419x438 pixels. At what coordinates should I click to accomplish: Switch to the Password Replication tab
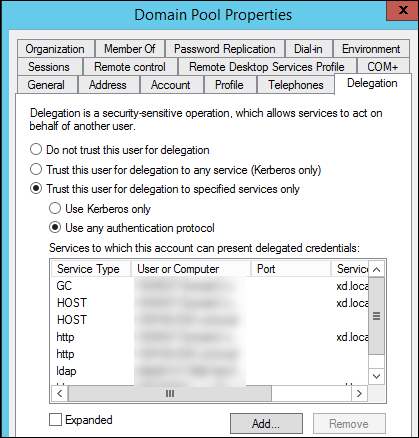coord(225,49)
